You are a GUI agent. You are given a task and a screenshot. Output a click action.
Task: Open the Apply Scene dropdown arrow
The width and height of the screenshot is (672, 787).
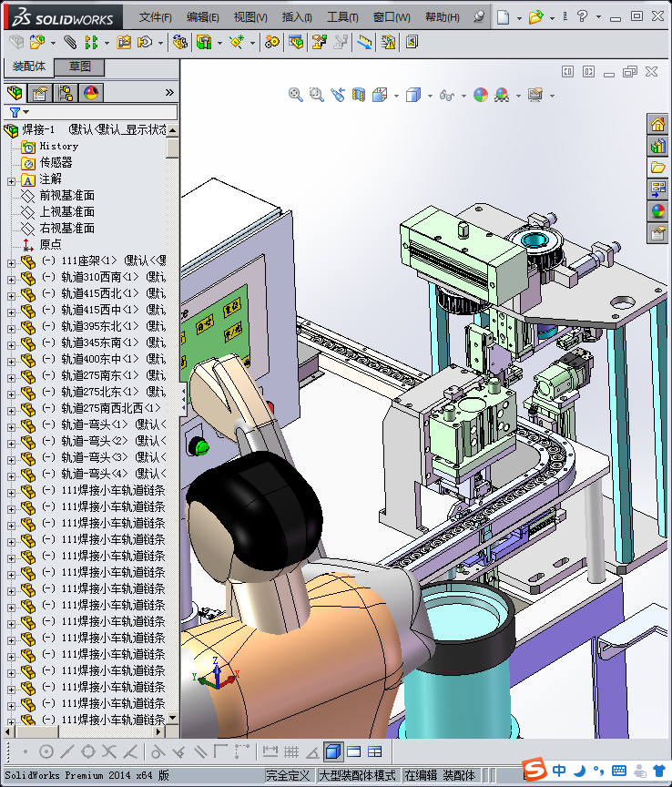[x=518, y=96]
